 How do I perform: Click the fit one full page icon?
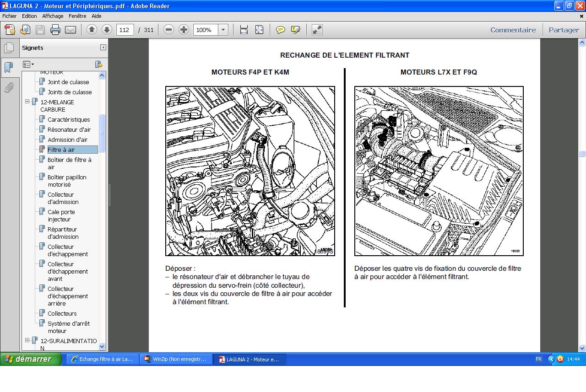(259, 30)
